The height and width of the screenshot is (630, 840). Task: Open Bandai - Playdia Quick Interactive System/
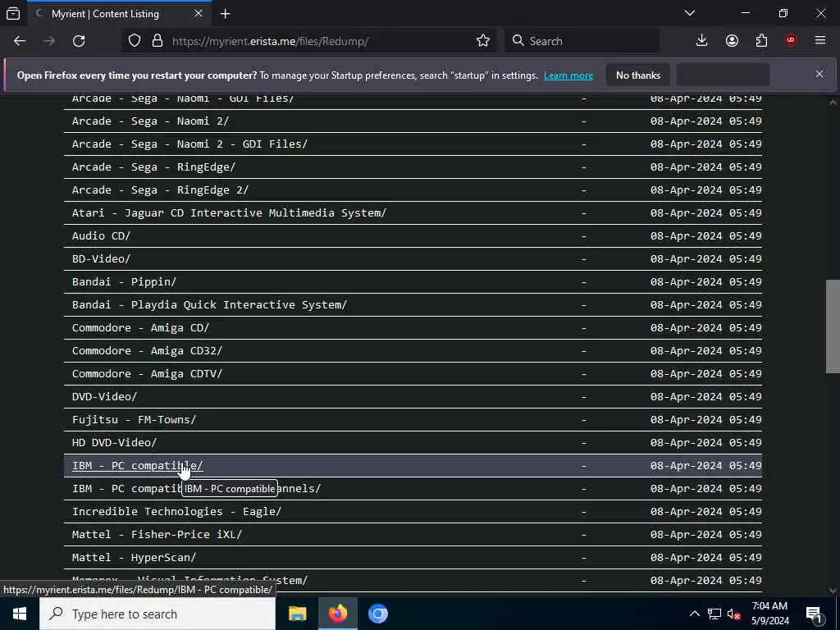pyautogui.click(x=209, y=305)
